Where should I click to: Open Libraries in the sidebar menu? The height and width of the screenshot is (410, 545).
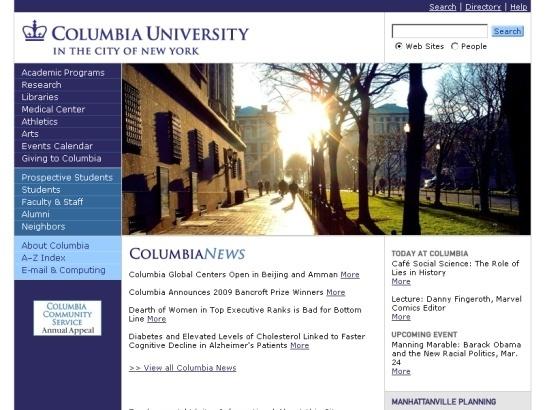[40, 97]
